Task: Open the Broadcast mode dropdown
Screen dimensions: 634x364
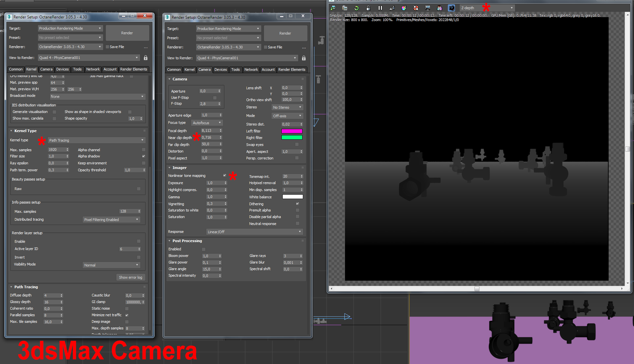Action: pos(97,97)
